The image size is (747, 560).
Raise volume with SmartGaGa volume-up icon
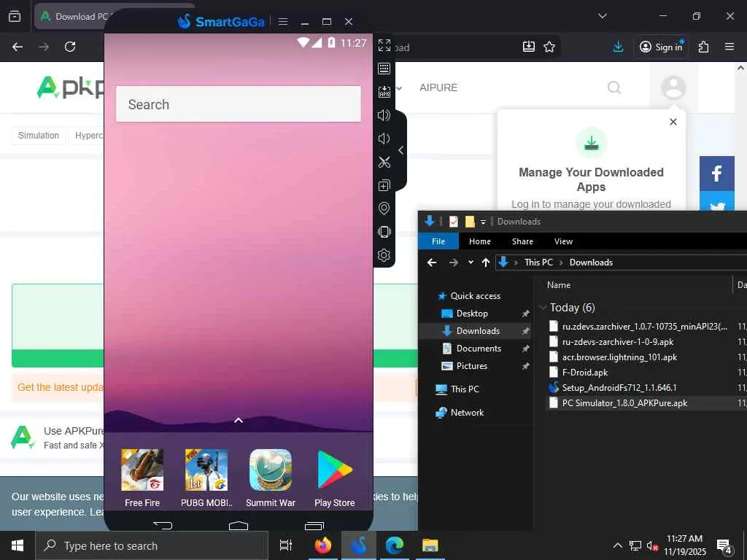384,115
